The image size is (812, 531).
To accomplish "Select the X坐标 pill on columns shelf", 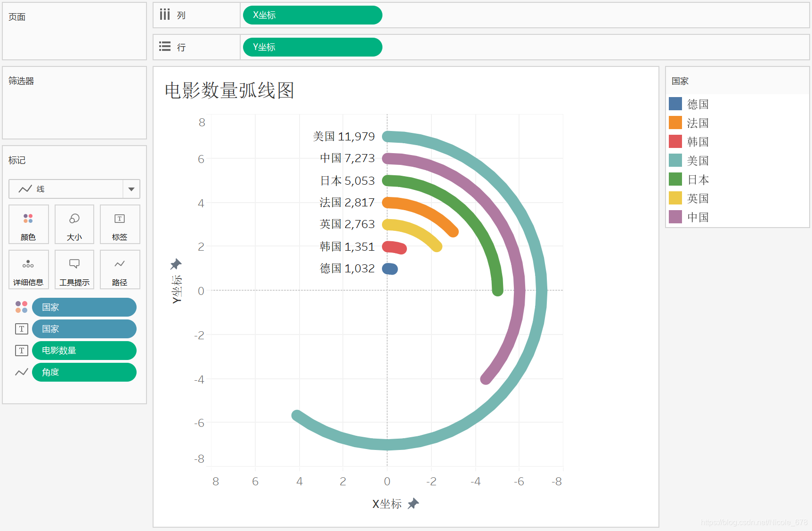I will (313, 15).
